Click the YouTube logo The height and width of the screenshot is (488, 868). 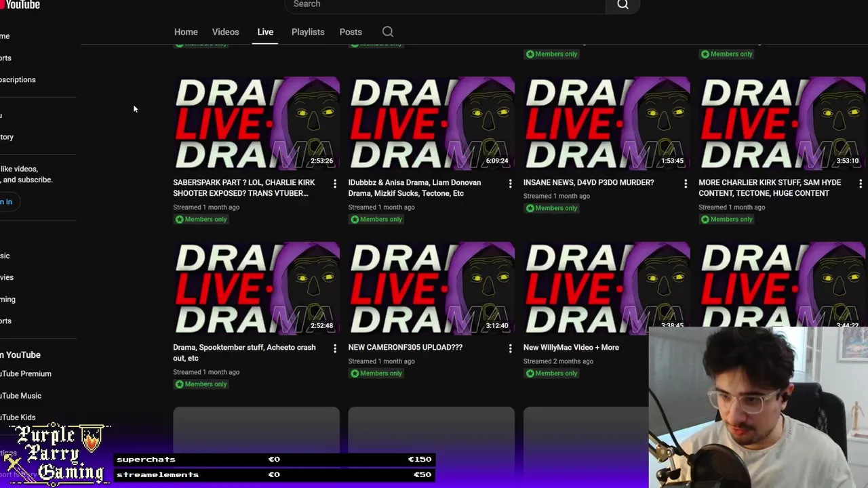tap(20, 5)
